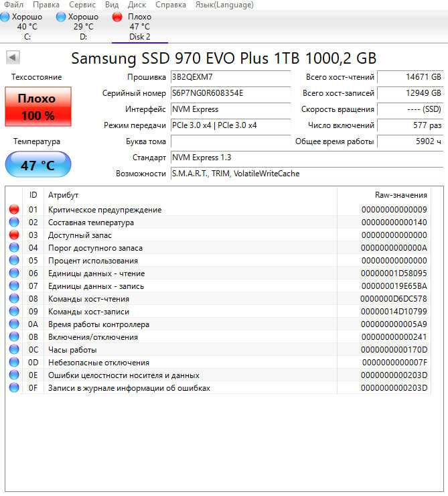The width and height of the screenshot is (448, 496).
Task: Click the Возможности field with S.M.A.R.T., TRIM
Action: tap(307, 174)
